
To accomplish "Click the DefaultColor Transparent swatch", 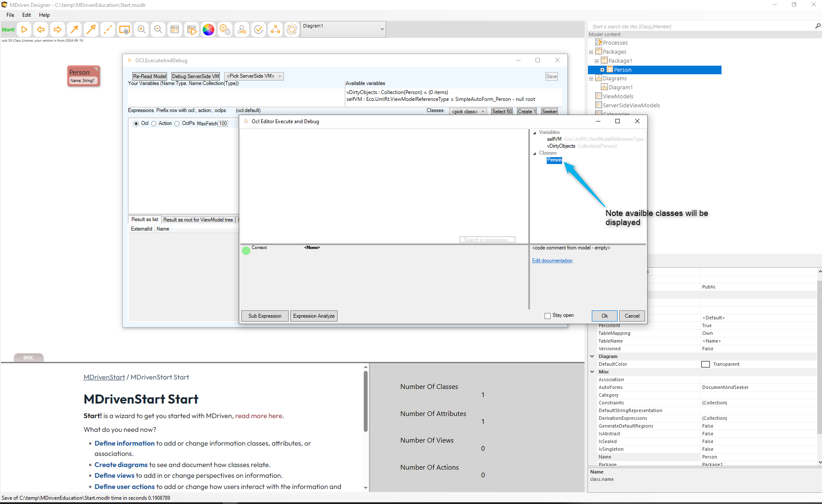I will pos(706,364).
